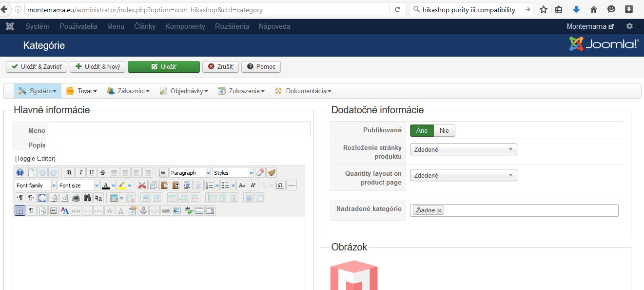
Task: Expand the Quantity layout on product page dropdown
Action: pos(463,175)
